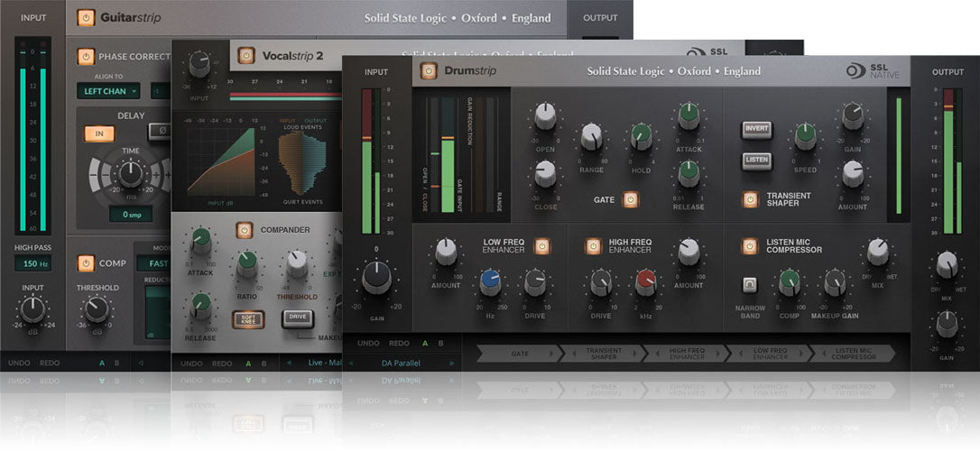Click Drumstrip next preset arrow
The image size is (980, 451).
tap(451, 363)
